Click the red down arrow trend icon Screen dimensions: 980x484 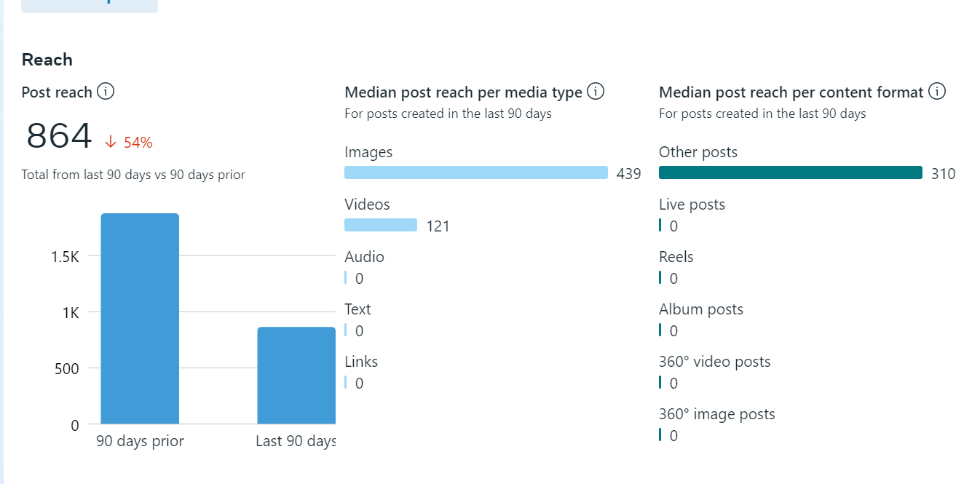111,142
